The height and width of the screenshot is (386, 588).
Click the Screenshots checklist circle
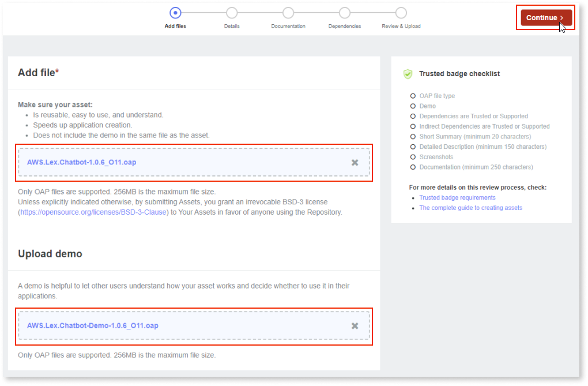413,157
